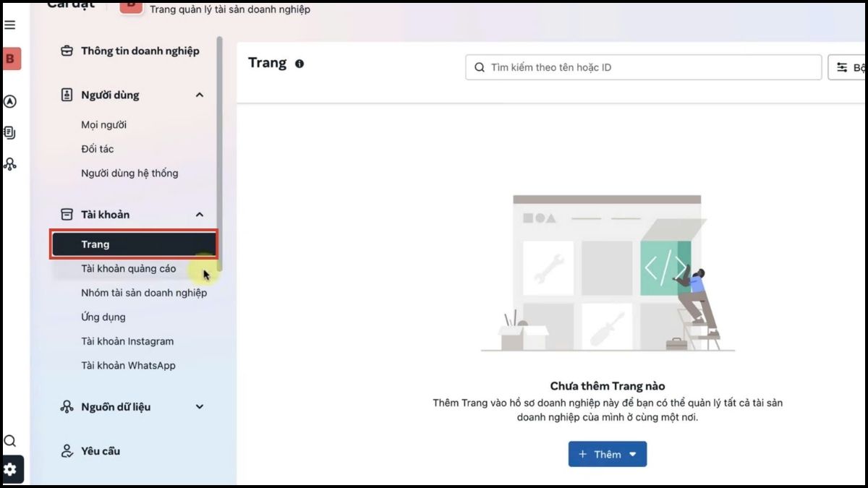Click the Tài khoản archive icon
Image resolution: width=868 pixels, height=488 pixels.
[67, 214]
